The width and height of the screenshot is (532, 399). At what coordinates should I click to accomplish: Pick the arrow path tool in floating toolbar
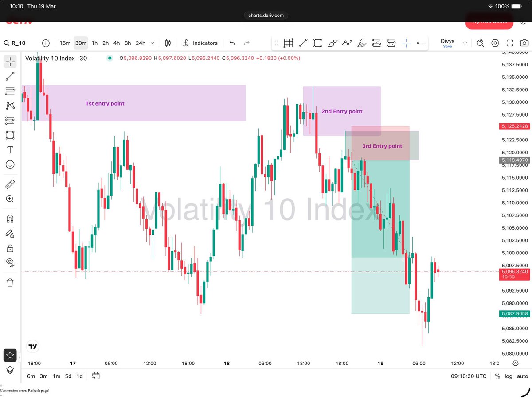347,43
